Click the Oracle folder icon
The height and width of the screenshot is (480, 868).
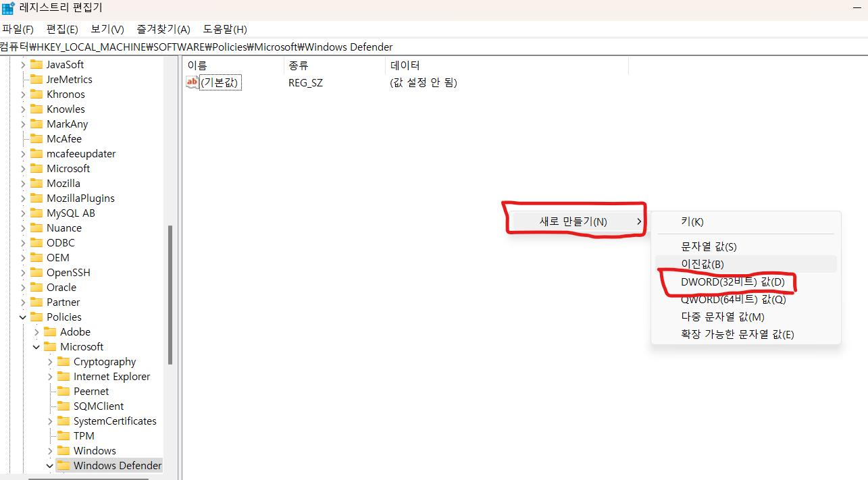36,288
